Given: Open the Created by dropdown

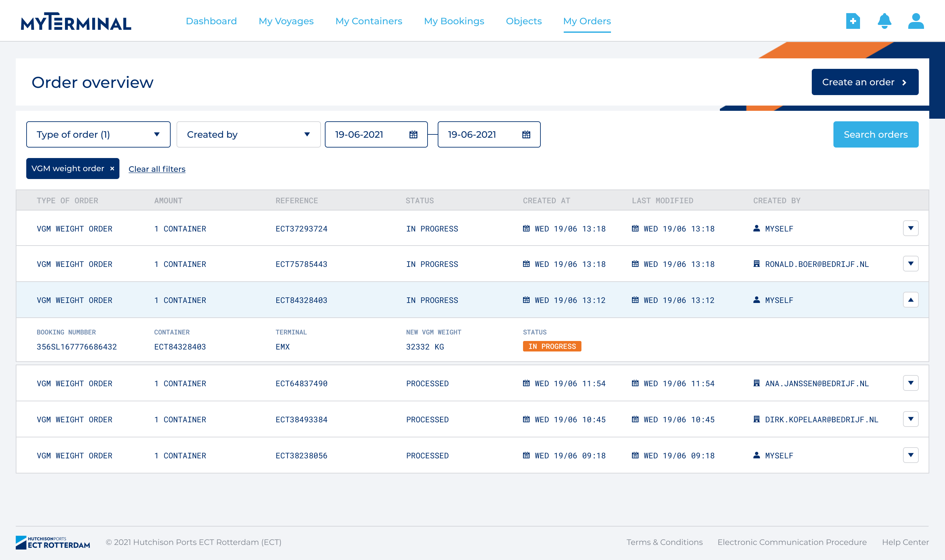Looking at the screenshot, I should pos(248,134).
